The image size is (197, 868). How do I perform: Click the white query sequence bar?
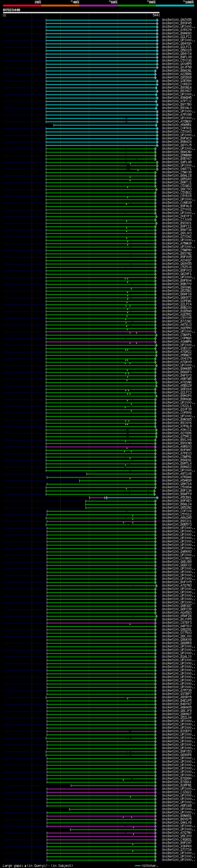point(81,13)
